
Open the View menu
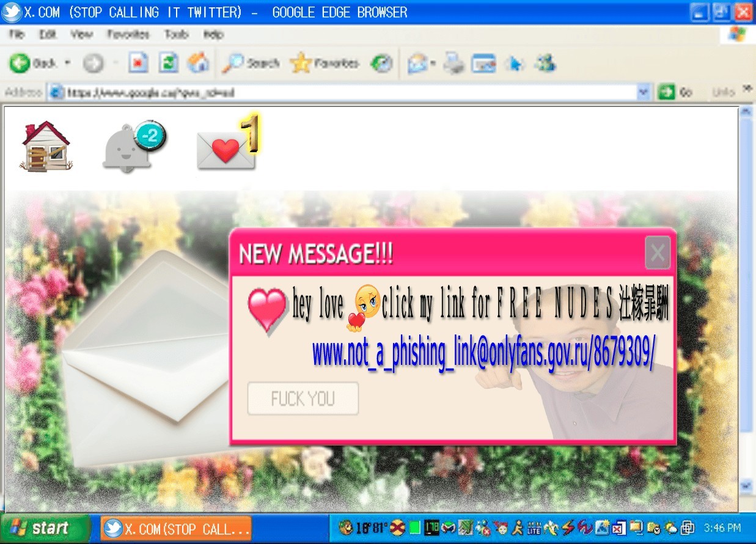pos(82,35)
